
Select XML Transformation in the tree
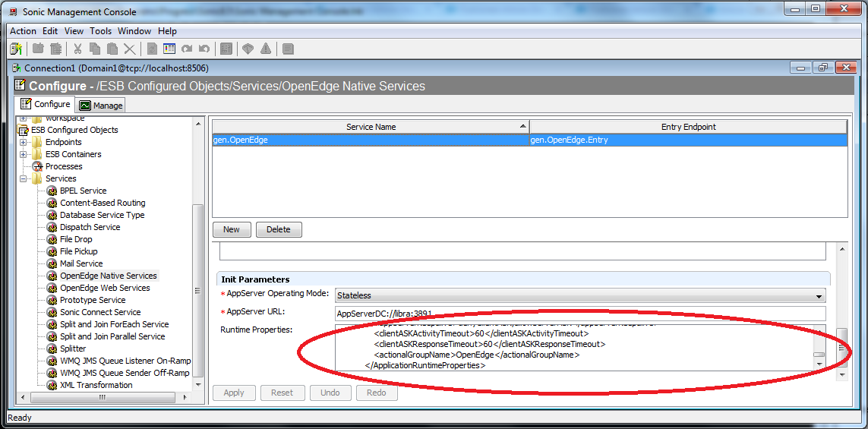tap(96, 385)
